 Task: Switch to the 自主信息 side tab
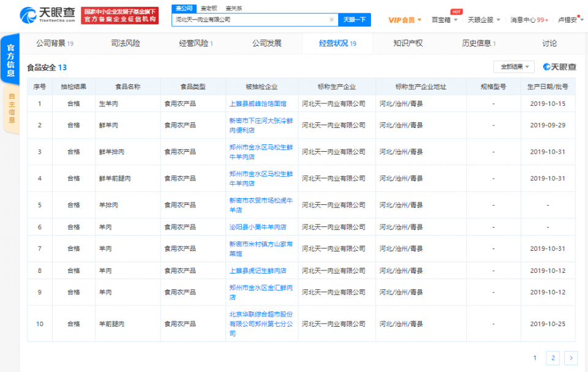pos(11,109)
